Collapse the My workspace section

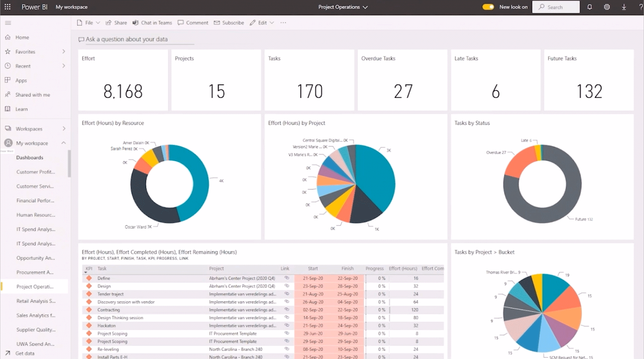(x=63, y=143)
